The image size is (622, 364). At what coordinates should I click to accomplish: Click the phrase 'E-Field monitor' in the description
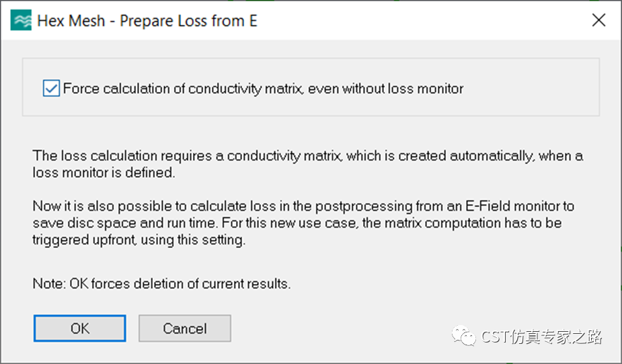[511, 206]
